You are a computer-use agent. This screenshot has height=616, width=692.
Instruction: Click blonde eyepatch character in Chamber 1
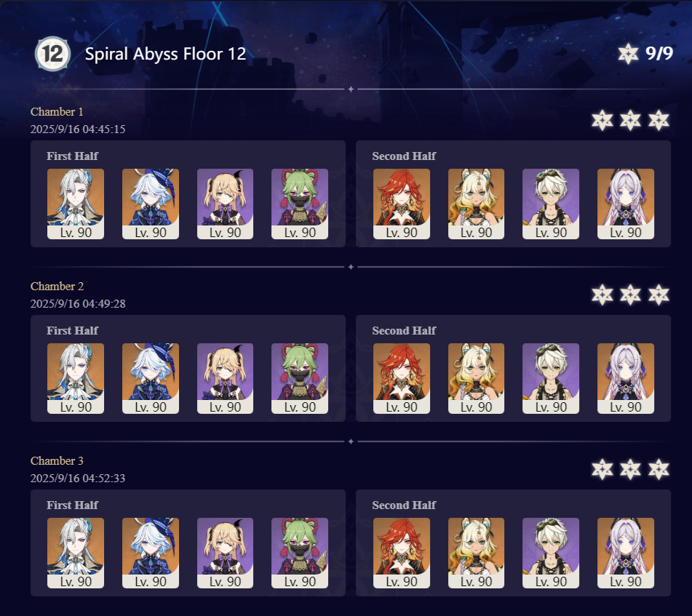225,204
